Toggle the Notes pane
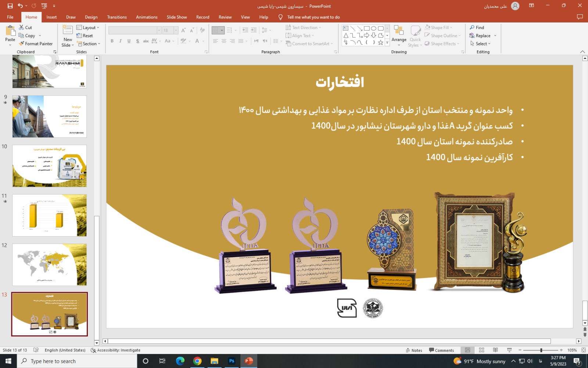This screenshot has height=368, width=588. pos(414,350)
